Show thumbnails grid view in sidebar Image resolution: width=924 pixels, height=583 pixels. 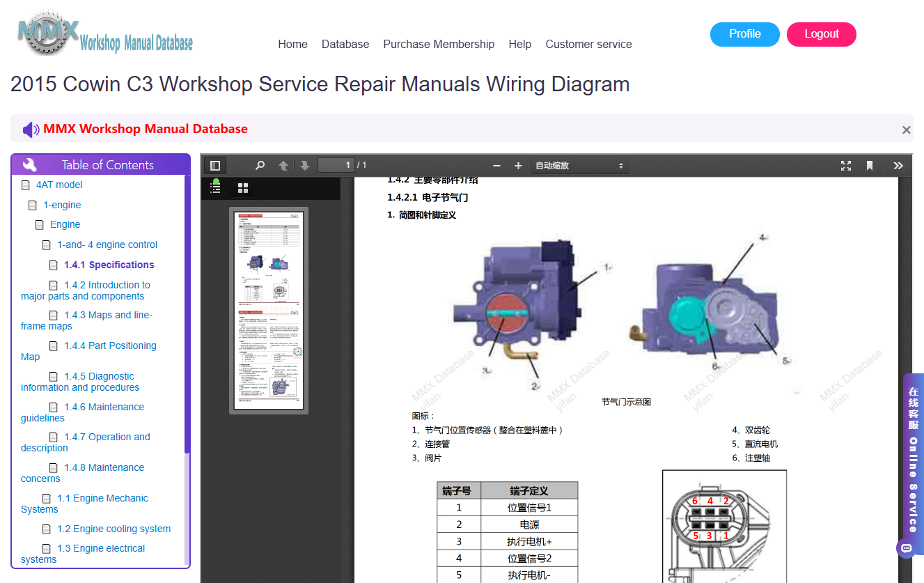(243, 188)
